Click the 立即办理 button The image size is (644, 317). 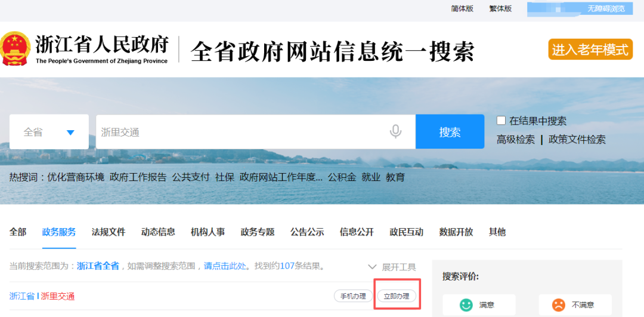click(397, 296)
